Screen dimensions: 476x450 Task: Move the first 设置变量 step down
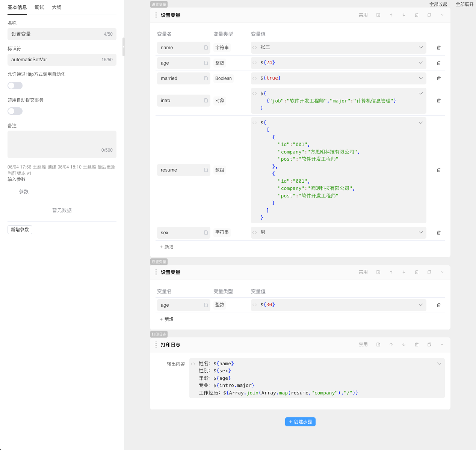pos(404,15)
